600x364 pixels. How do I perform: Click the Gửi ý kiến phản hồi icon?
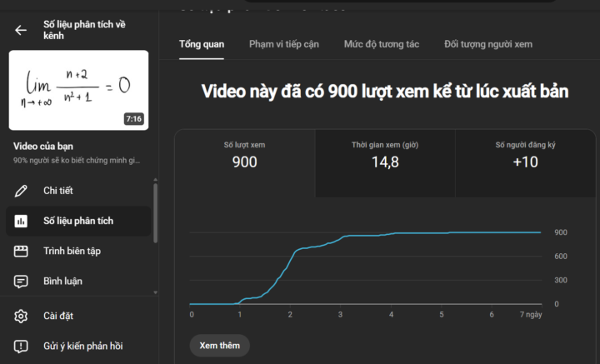21,347
